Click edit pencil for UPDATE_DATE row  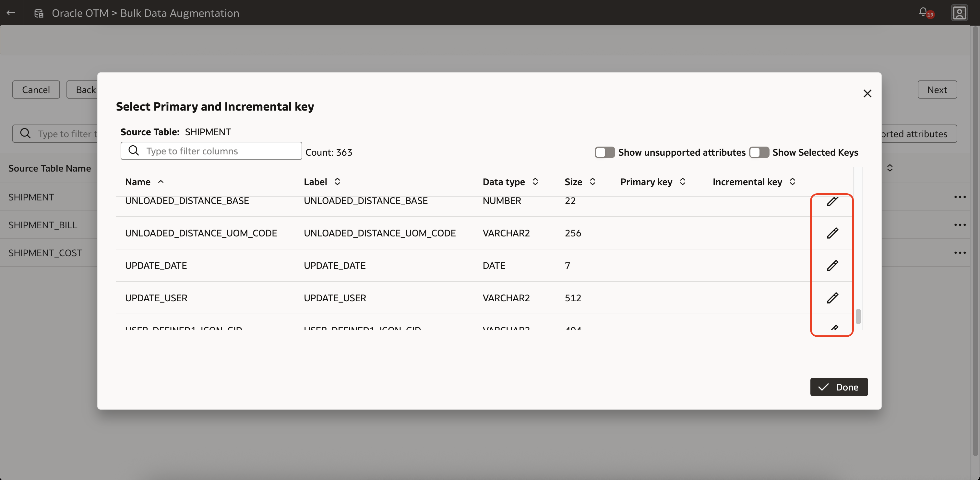(x=832, y=265)
